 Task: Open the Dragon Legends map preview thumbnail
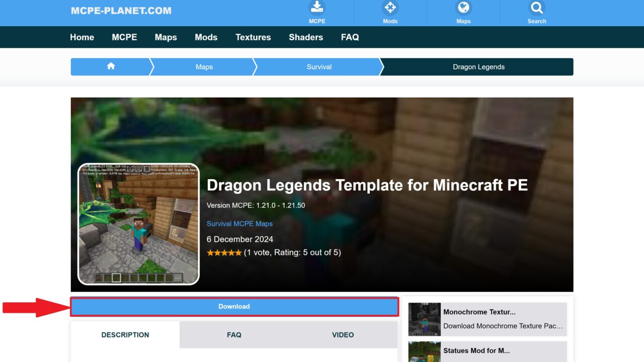coord(138,224)
